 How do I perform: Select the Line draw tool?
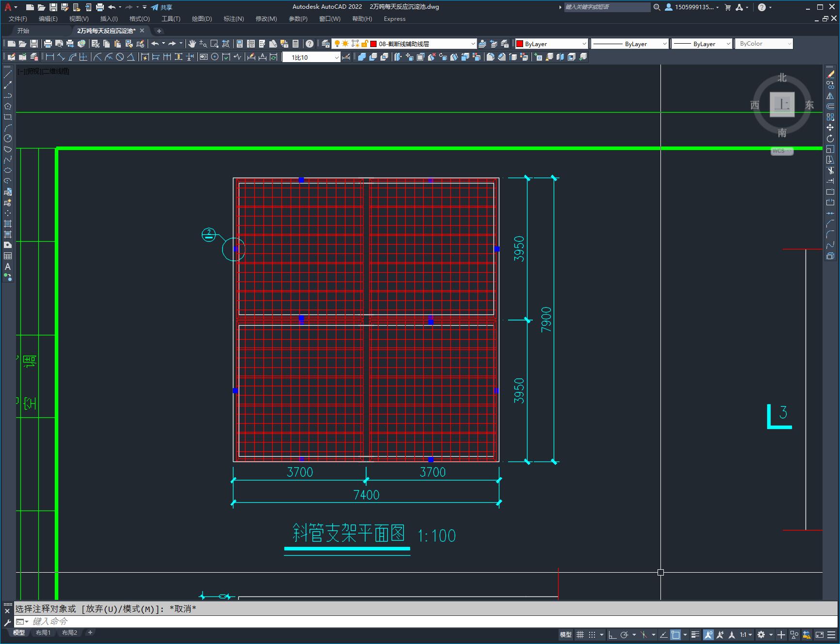8,74
